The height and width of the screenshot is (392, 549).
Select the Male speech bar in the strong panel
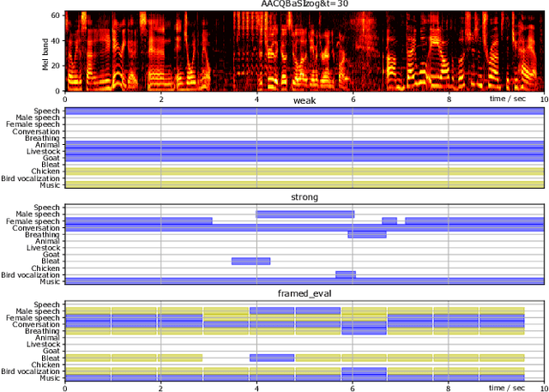pyautogui.click(x=305, y=214)
